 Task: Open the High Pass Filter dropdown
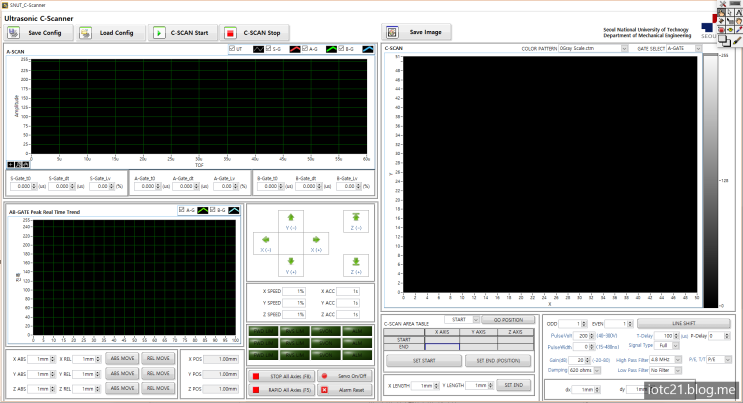coord(678,360)
